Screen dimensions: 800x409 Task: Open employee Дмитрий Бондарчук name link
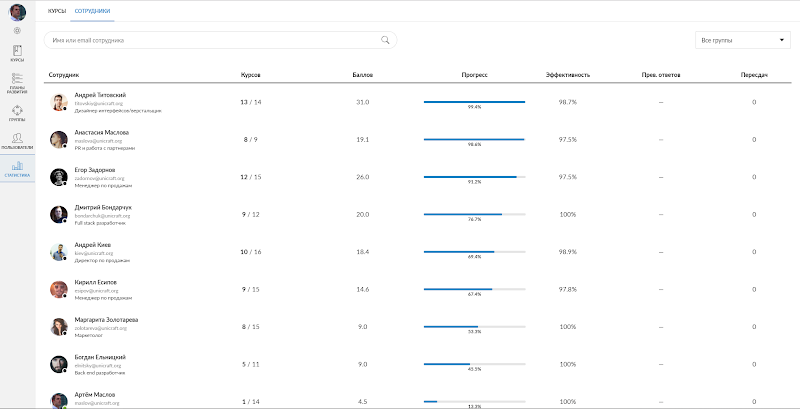tap(103, 208)
